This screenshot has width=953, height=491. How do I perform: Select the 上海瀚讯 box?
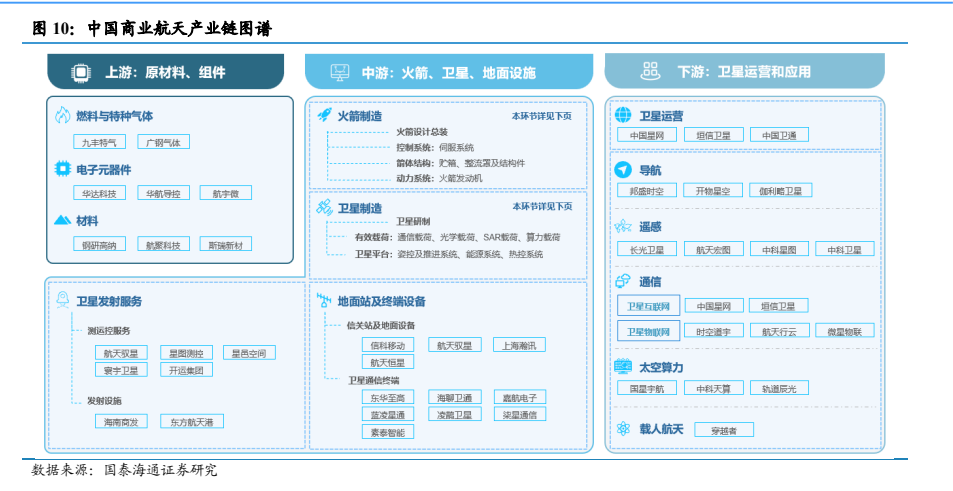click(x=520, y=345)
